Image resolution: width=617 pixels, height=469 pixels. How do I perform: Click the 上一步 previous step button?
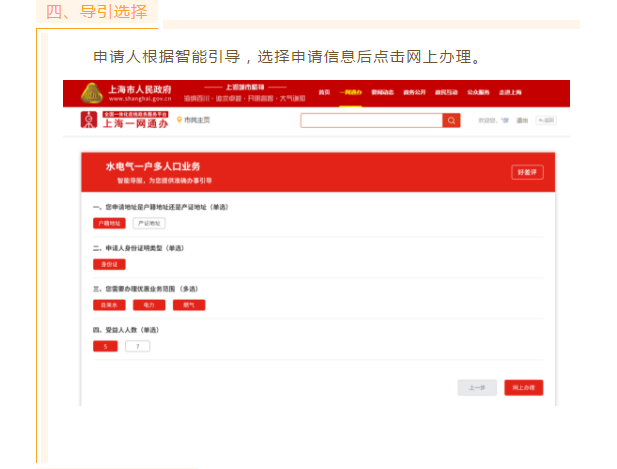tap(477, 387)
